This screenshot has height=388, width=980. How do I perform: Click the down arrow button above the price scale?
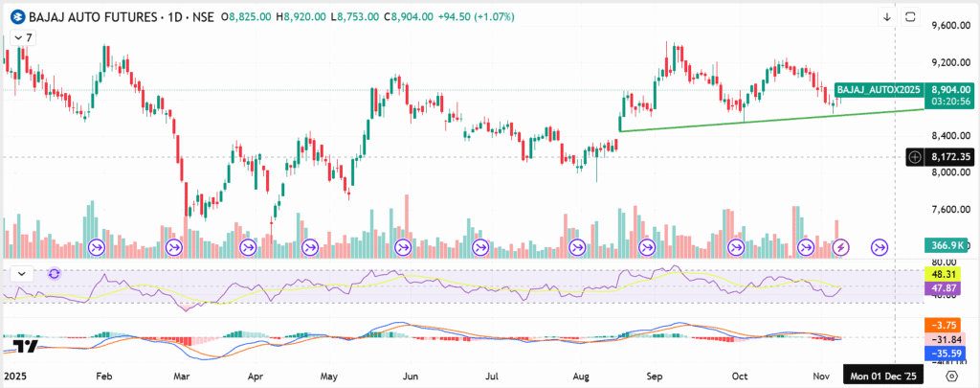click(886, 17)
